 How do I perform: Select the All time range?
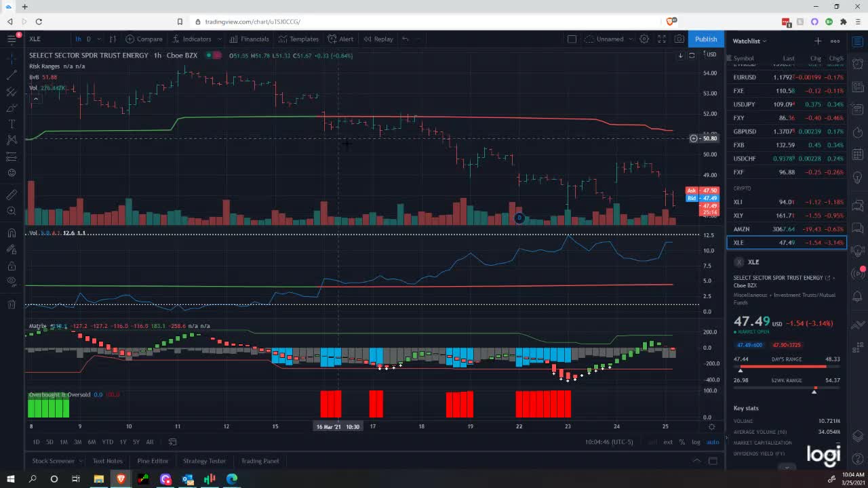(150, 442)
